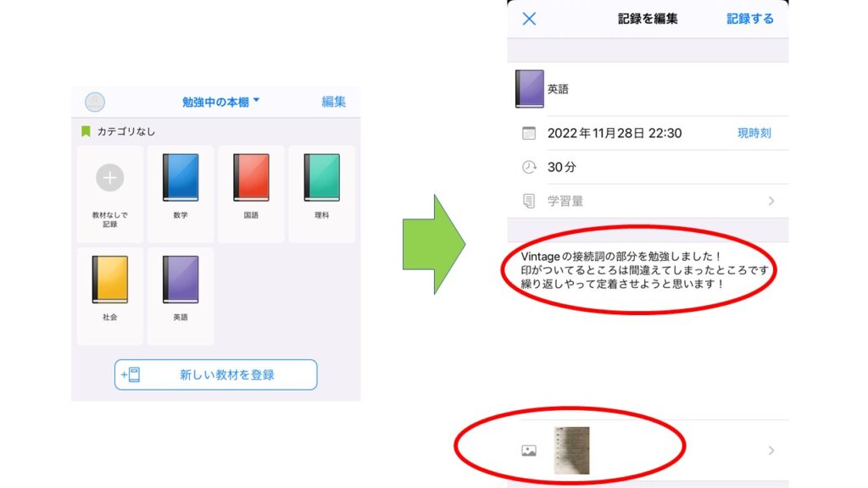
Task: Select the green 理科 book
Action: point(321,178)
